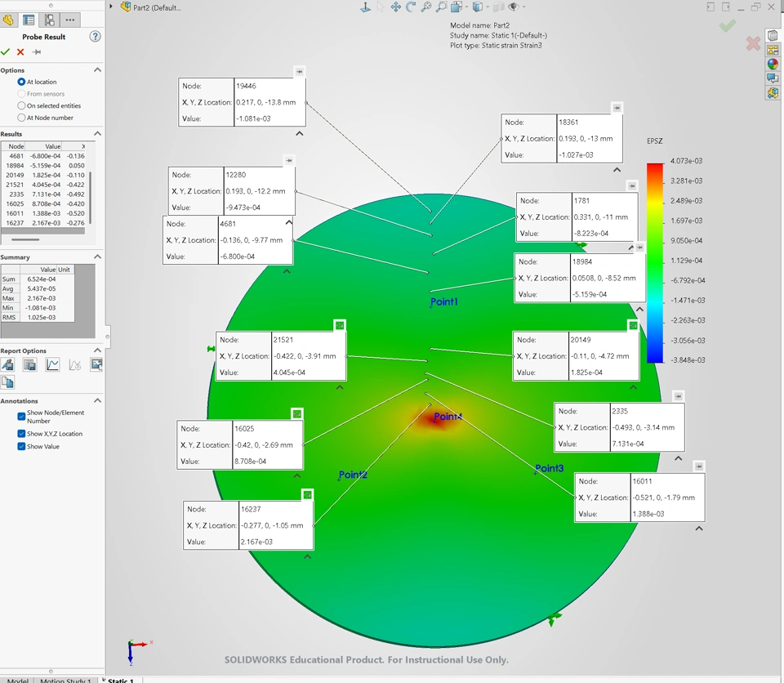The width and height of the screenshot is (784, 683).
Task: Select node 4681 row in Results
Action: 44,156
